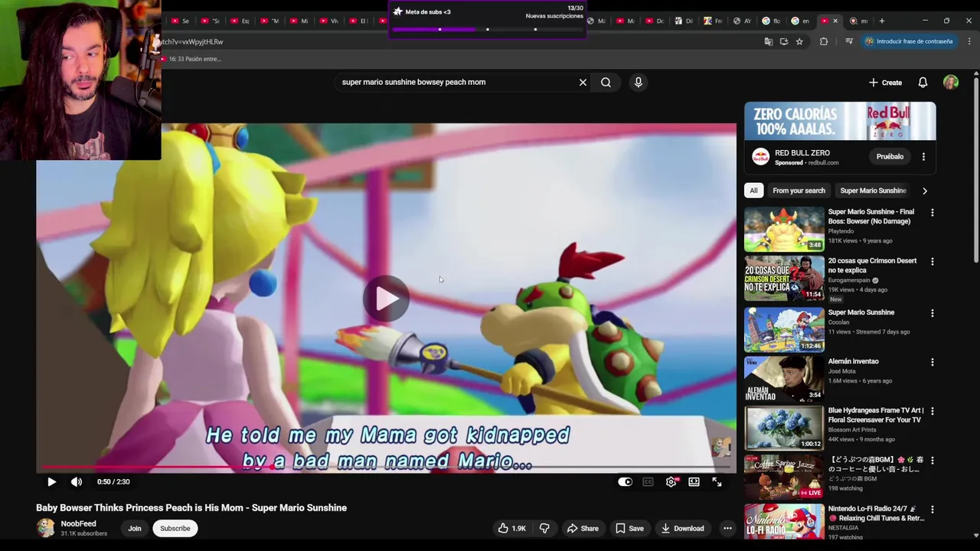
Task: Open Final Boss Bowser video thumbnail
Action: pyautogui.click(x=784, y=229)
